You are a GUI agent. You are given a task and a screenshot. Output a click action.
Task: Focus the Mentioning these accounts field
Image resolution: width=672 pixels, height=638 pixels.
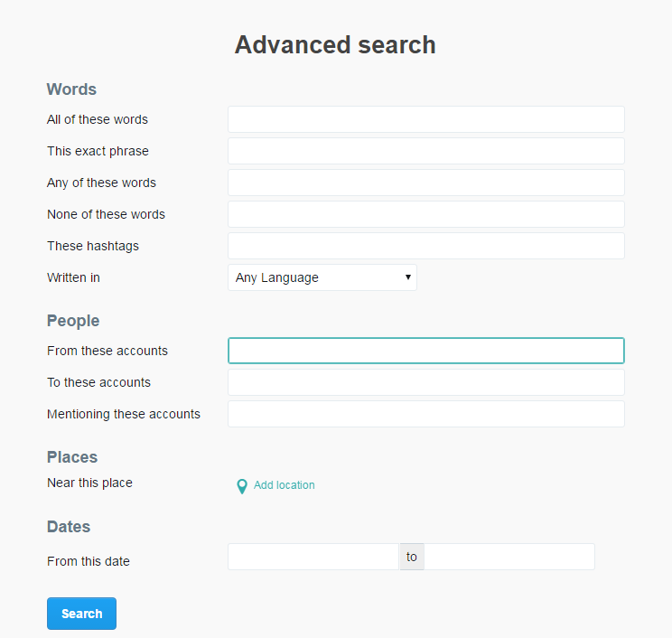pyautogui.click(x=426, y=414)
